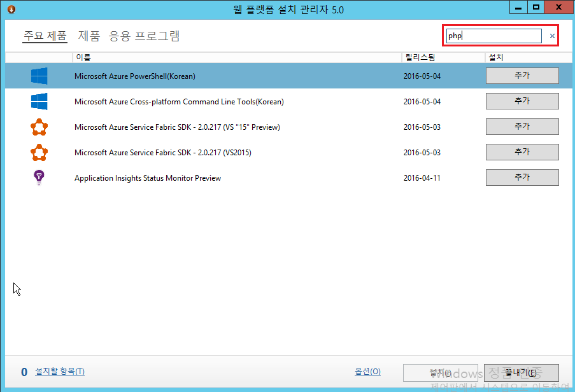This screenshot has width=575, height=392.
Task: Add Service Fabric SDK VS "15" Preview
Action: [522, 127]
